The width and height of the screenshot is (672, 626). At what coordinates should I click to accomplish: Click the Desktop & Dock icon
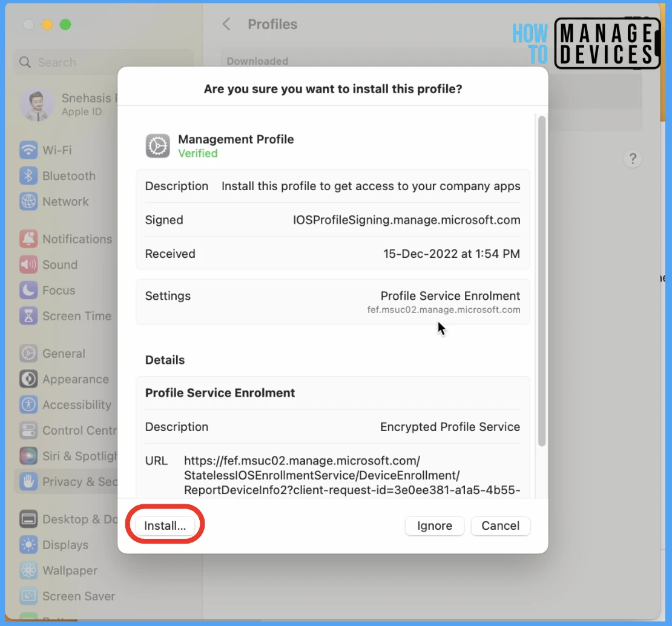(28, 519)
